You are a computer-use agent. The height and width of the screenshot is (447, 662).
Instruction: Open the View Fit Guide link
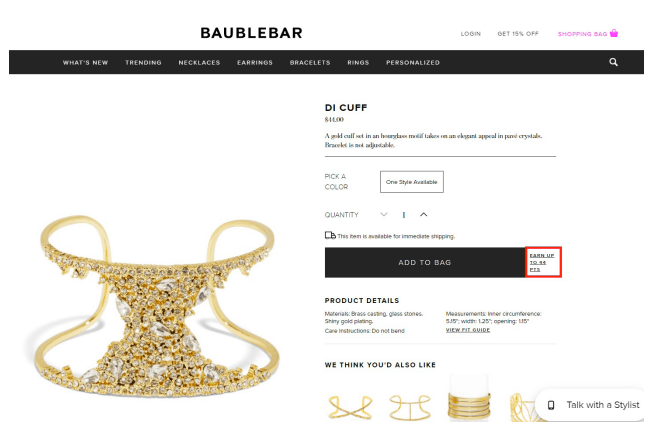click(x=468, y=330)
